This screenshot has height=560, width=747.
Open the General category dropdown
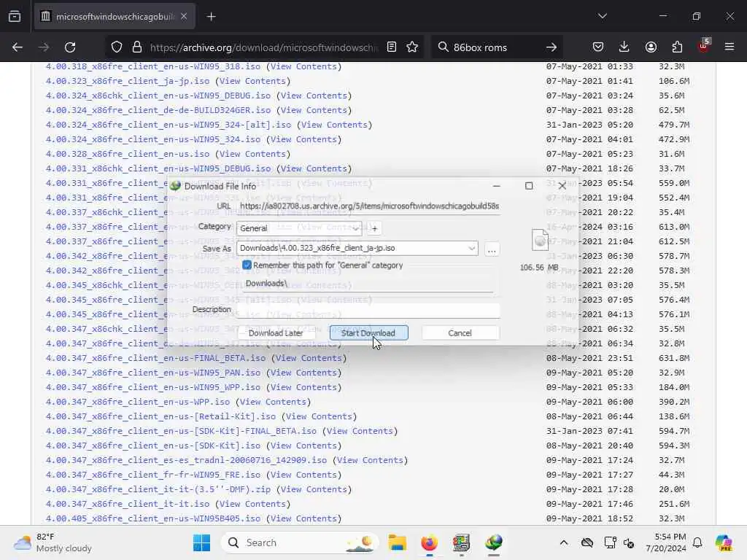click(x=299, y=228)
